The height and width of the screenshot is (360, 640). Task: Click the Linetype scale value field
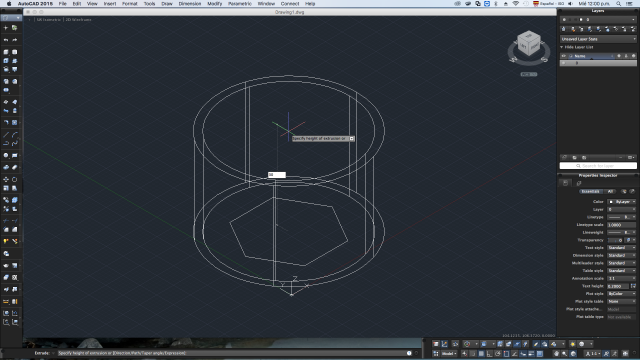coord(622,225)
